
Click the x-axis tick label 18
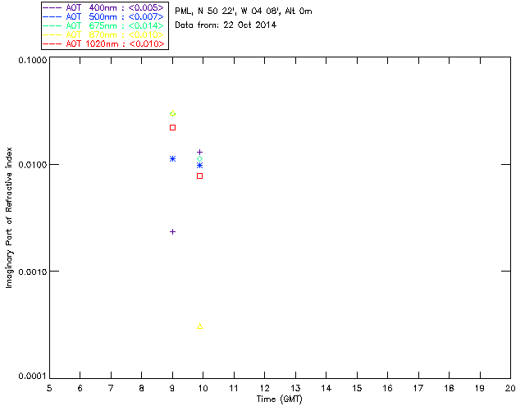coord(449,388)
